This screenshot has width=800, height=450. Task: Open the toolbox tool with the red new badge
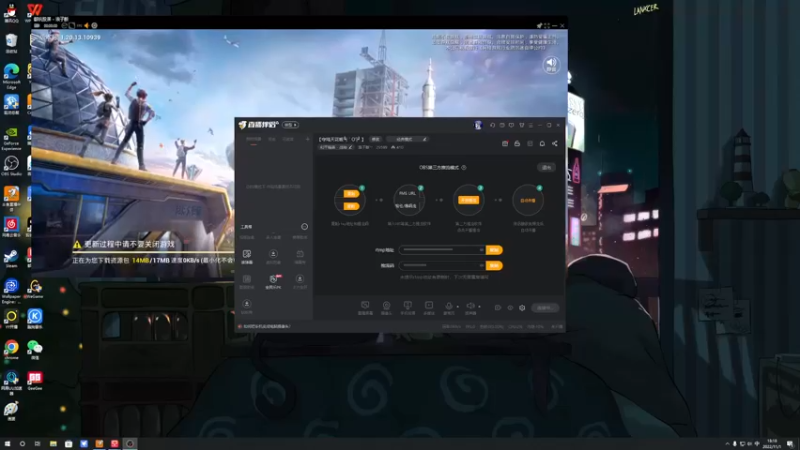point(273,281)
